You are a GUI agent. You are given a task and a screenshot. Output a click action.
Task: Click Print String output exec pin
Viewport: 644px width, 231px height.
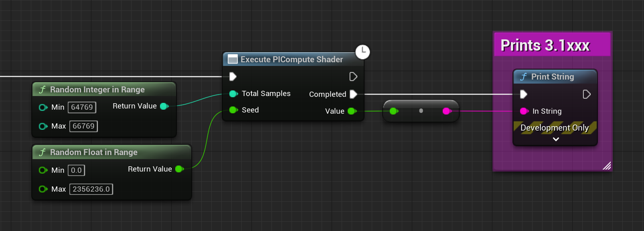[x=586, y=94]
